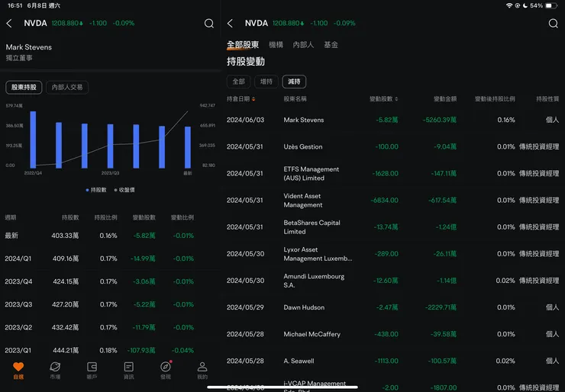The width and height of the screenshot is (565, 392).
Task: Open Uzès Gestion shareholder row
Action: (x=392, y=146)
